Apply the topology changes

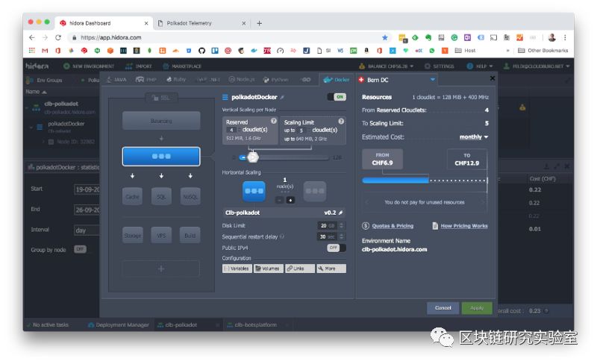coord(477,307)
